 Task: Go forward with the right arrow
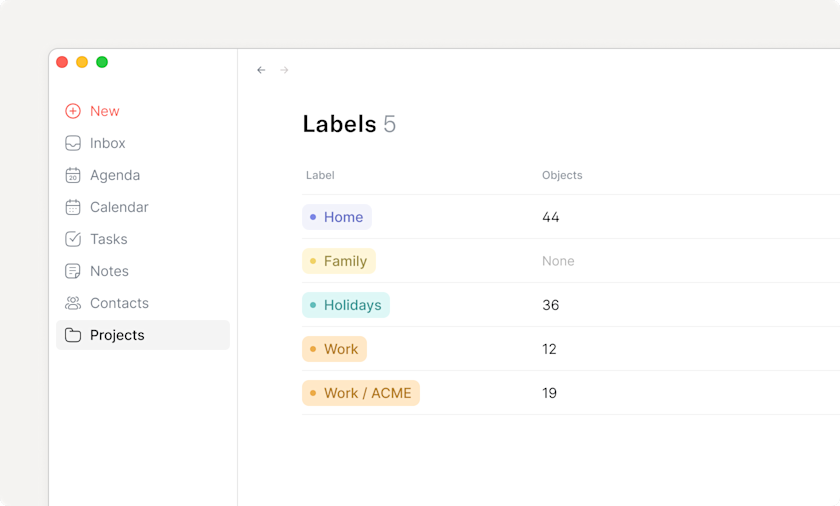click(x=284, y=70)
